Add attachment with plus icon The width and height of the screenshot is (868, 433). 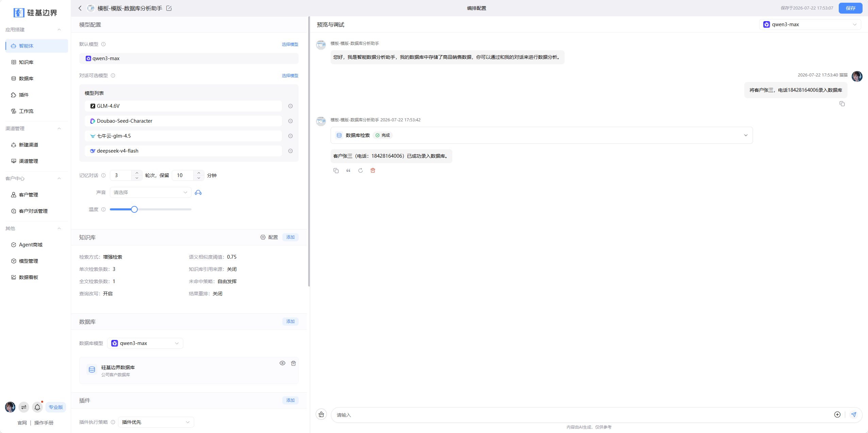pyautogui.click(x=837, y=415)
